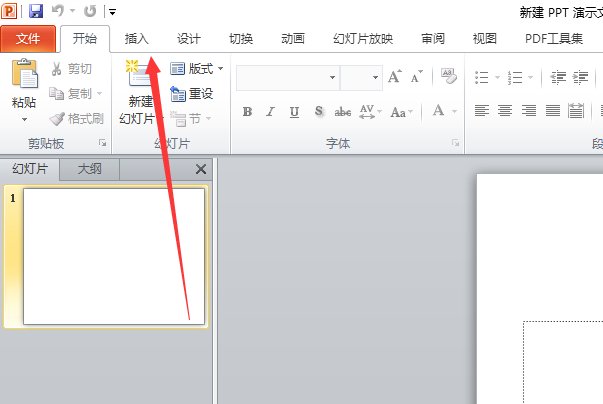
Task: Apply font color with A icon
Action: point(438,111)
